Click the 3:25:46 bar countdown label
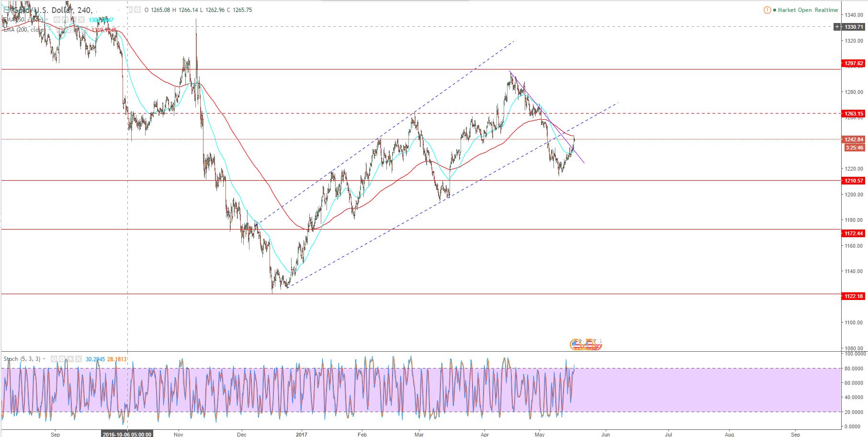The height and width of the screenshot is (437, 868). click(854, 148)
